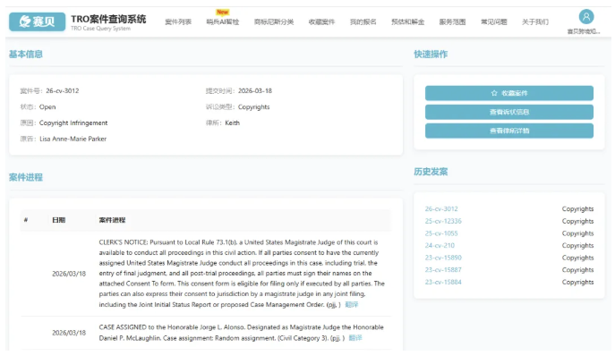
Task: Open historical case 25-cv-12336
Action: click(443, 221)
